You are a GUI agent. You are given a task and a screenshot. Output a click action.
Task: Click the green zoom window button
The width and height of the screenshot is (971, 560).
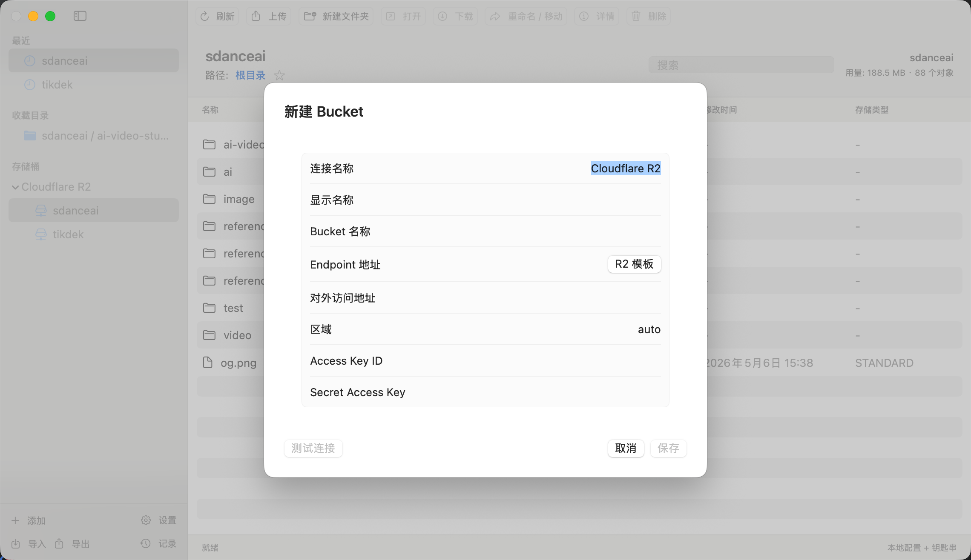[x=50, y=16]
